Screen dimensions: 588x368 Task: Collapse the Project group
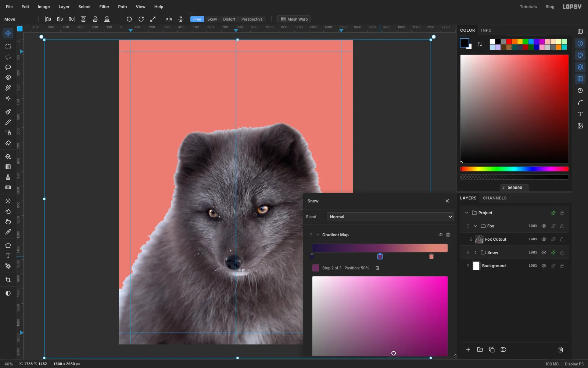point(467,213)
